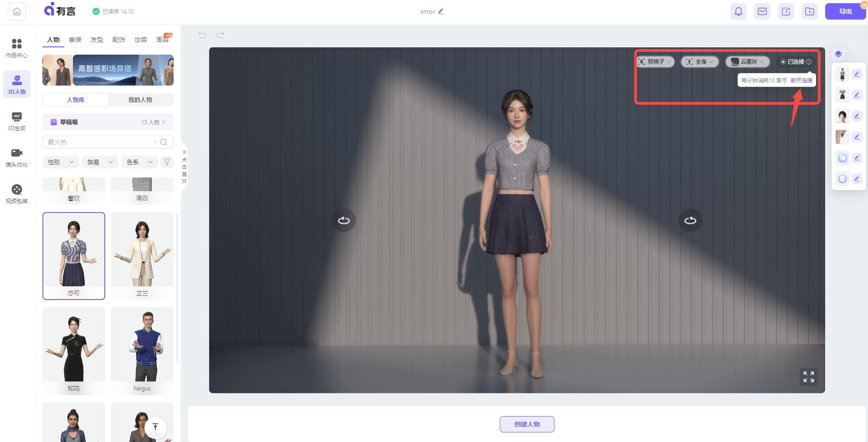Jump back to top of character list
The image size is (868, 442).
(155, 427)
